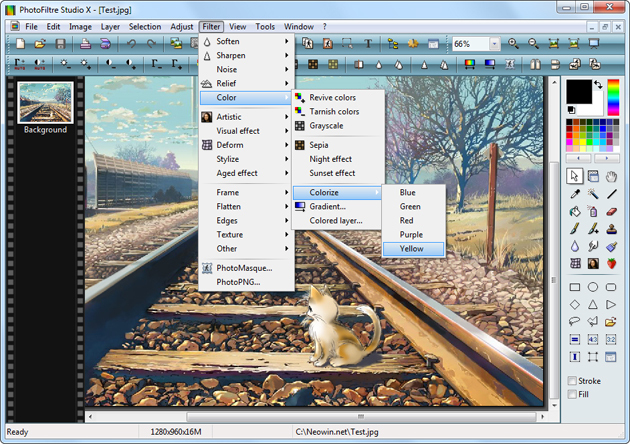Select the Background layer thumbnail
Image resolution: width=630 pixels, height=444 pixels.
[45, 102]
